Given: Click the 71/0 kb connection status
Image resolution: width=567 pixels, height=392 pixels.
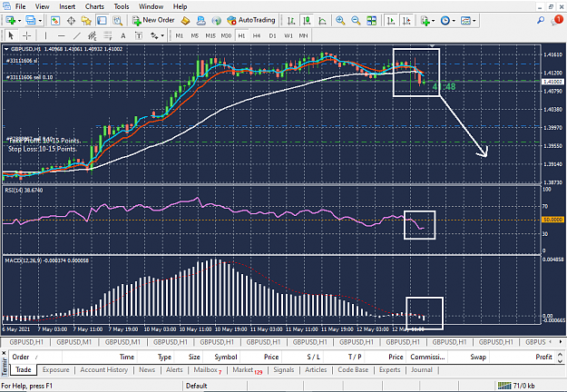Looking at the screenshot, I should point(516,386).
